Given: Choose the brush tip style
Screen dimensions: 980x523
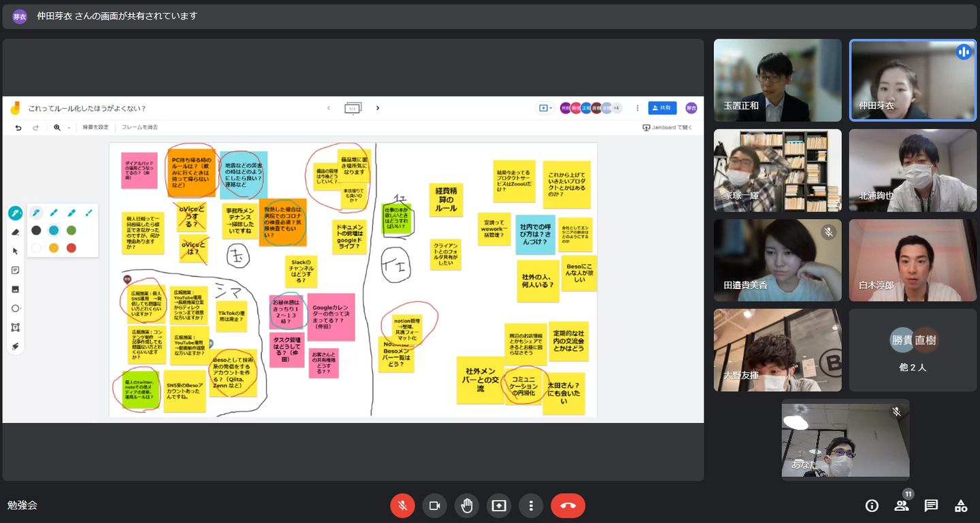Looking at the screenshot, I should coord(89,213).
